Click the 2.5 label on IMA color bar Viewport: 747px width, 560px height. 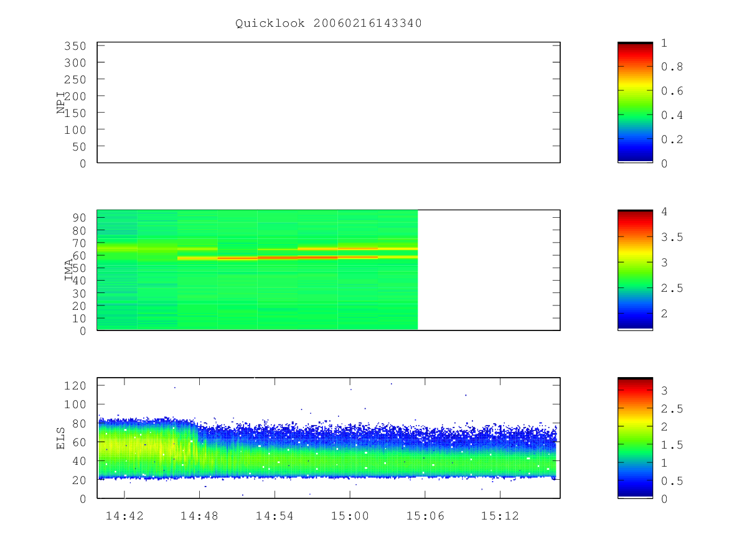coord(671,288)
